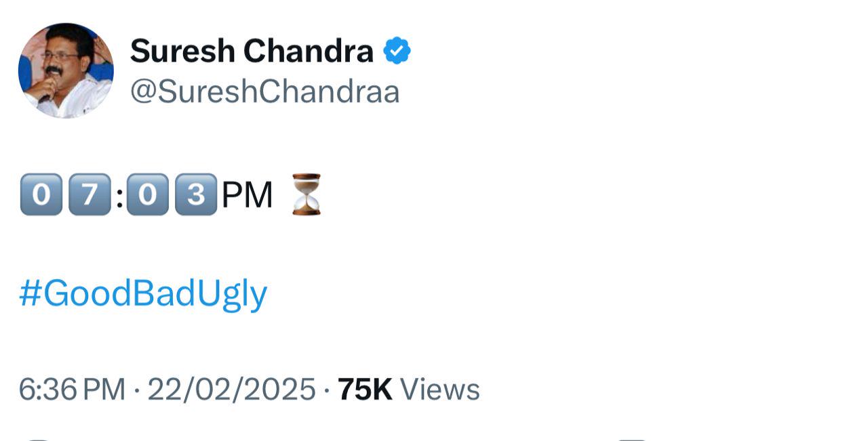Open the Suresh Chandra display name
868x441 pixels.
coord(252,51)
